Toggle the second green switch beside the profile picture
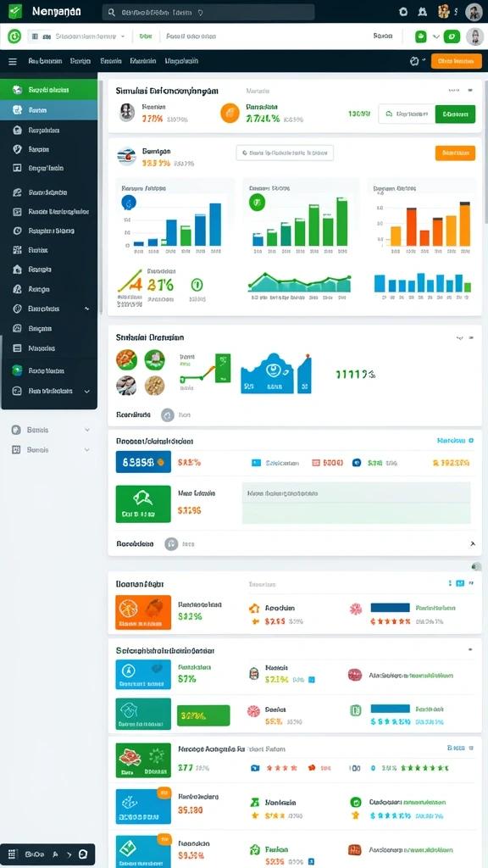The width and height of the screenshot is (488, 868). click(452, 36)
